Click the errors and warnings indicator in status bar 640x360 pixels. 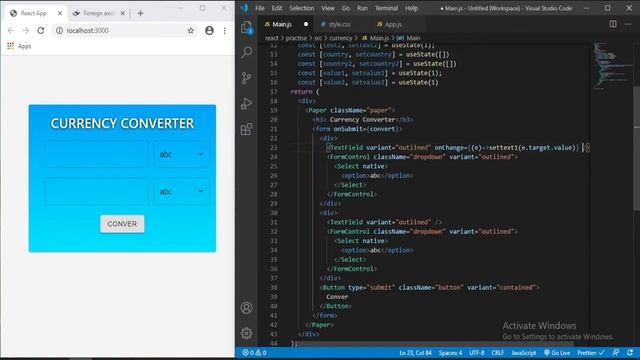coord(254,353)
